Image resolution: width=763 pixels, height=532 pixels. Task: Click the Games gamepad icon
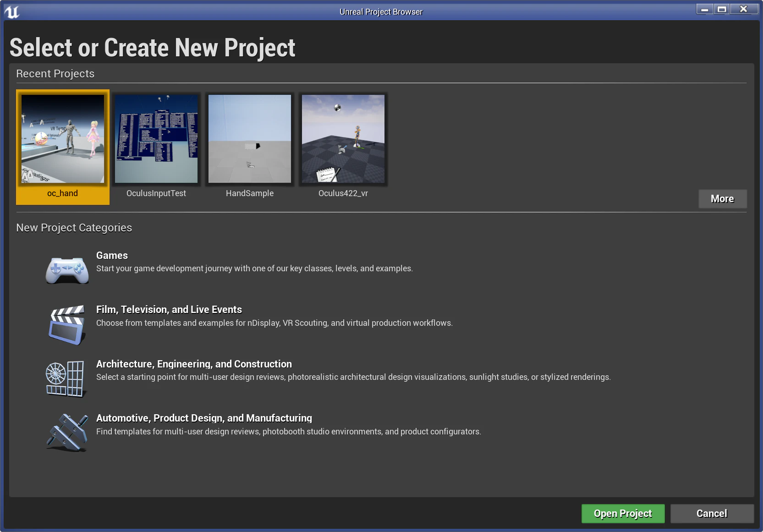tap(67, 270)
